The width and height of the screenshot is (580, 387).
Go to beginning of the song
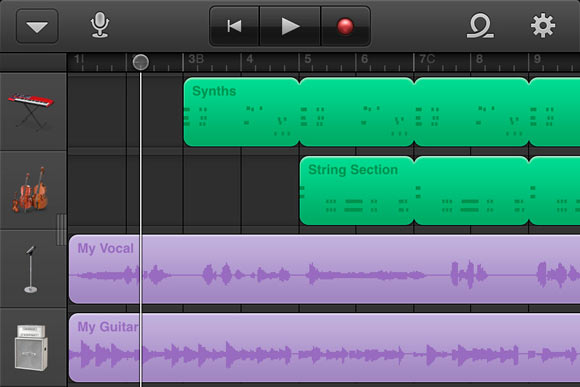click(x=235, y=26)
